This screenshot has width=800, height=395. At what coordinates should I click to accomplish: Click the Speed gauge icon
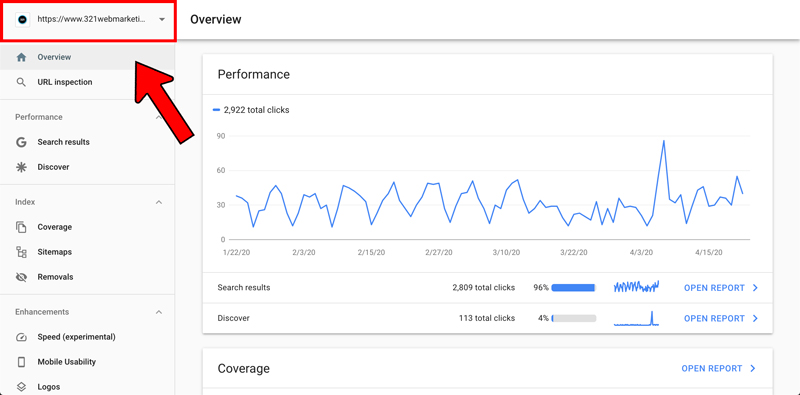21,337
